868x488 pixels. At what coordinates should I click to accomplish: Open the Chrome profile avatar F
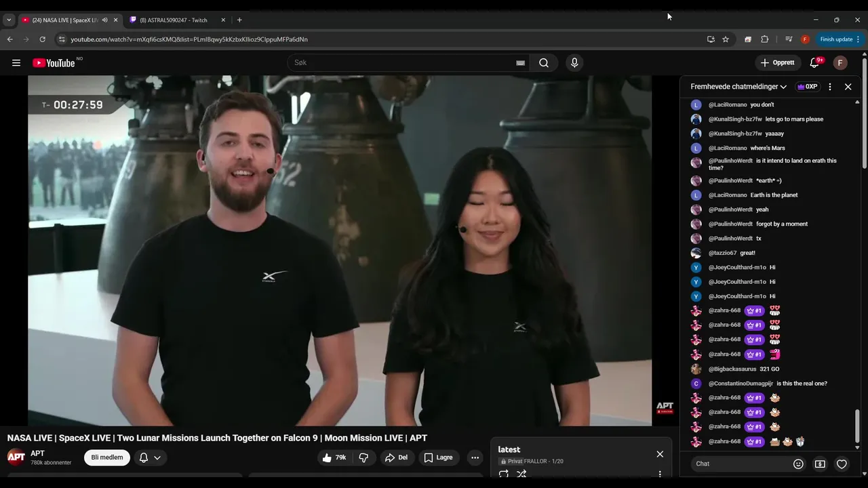[805, 39]
